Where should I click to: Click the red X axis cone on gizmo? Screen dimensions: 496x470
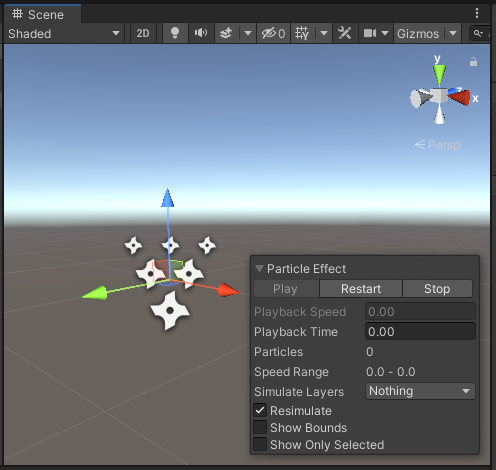(460, 97)
